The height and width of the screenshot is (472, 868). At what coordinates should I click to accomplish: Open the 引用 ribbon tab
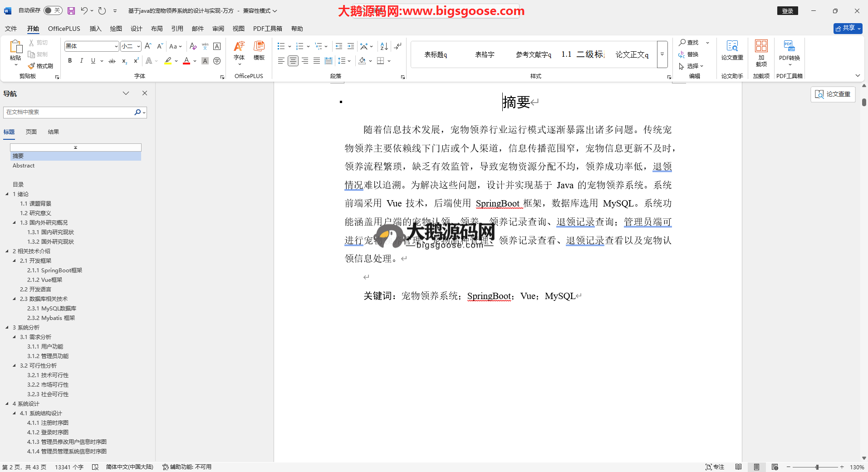(x=177, y=29)
